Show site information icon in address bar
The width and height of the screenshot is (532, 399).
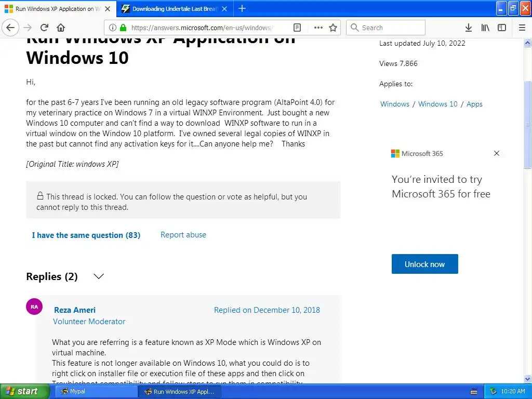(x=113, y=28)
